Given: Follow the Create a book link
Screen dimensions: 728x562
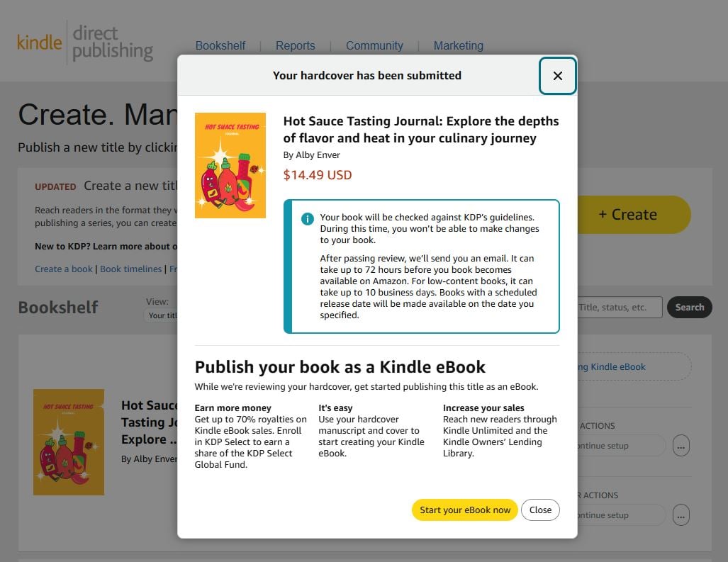Looking at the screenshot, I should tap(64, 269).
